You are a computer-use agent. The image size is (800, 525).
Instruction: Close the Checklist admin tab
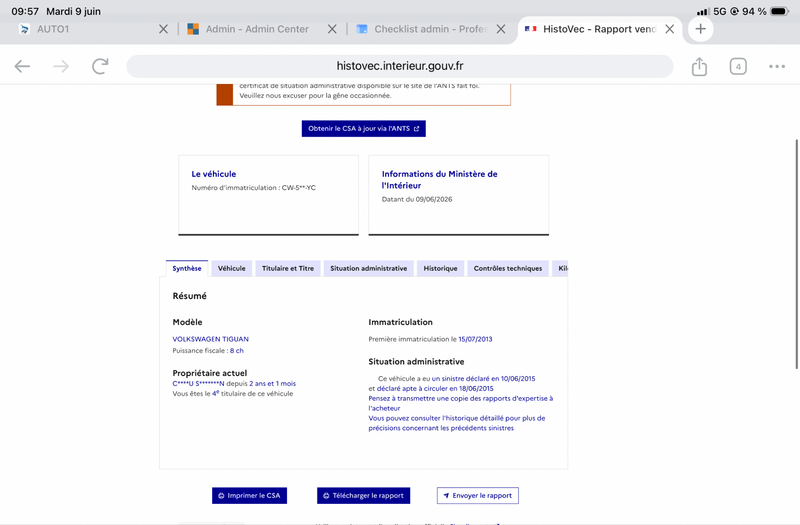[501, 29]
